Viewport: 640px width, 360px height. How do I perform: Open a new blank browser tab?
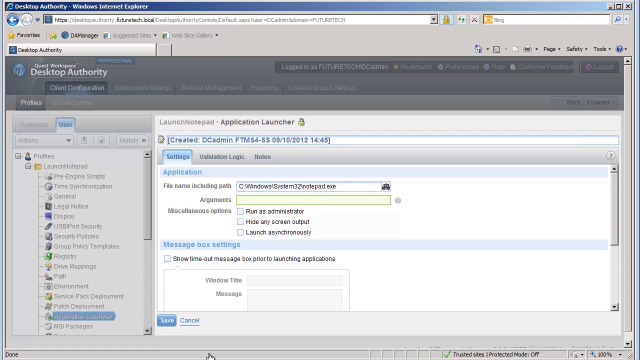164,50
